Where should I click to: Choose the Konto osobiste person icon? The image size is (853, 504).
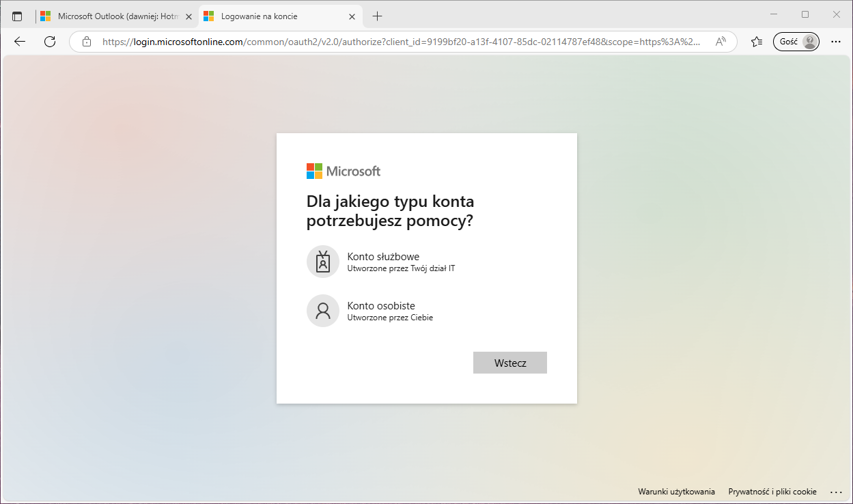pyautogui.click(x=323, y=311)
